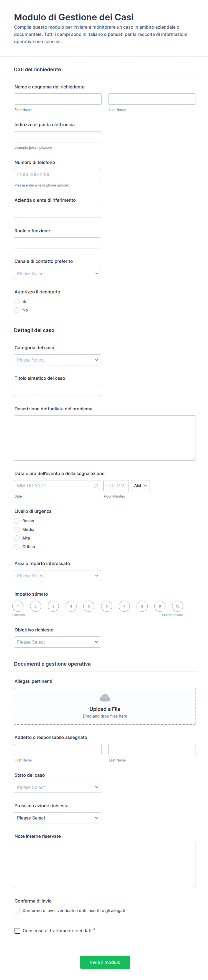The width and height of the screenshot is (208, 980).
Task: Click the calendar icon in the date field
Action: pos(96,485)
